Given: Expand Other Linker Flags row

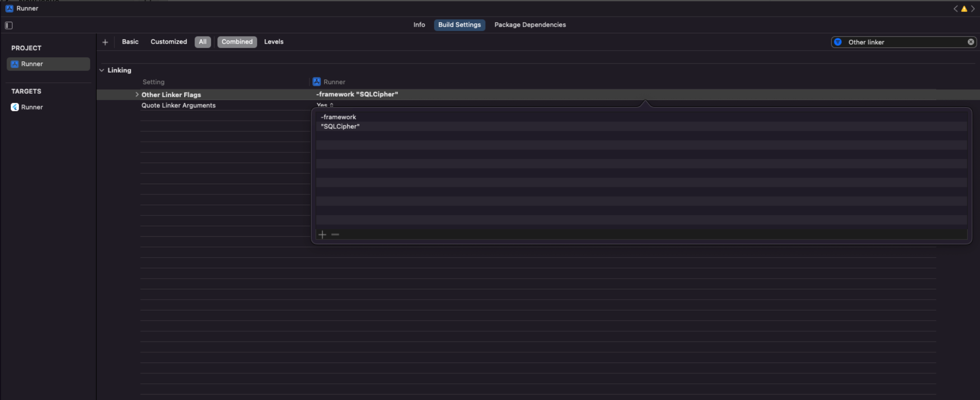Looking at the screenshot, I should click(137, 94).
